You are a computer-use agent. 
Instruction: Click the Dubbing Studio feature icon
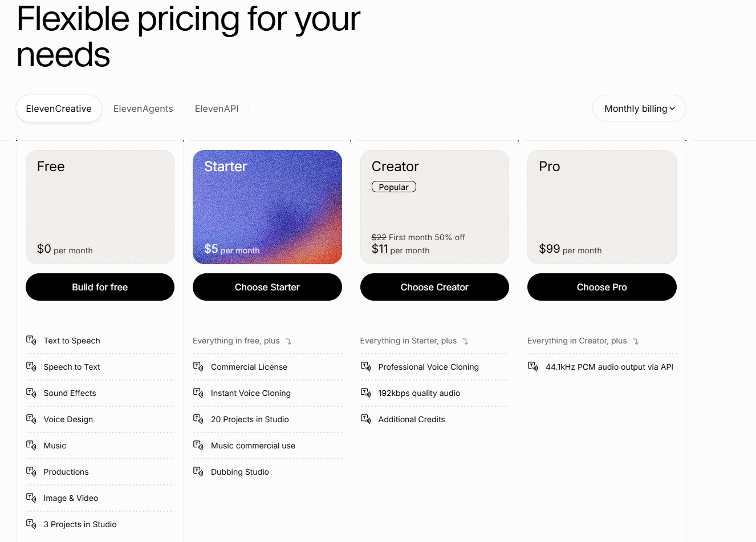198,472
